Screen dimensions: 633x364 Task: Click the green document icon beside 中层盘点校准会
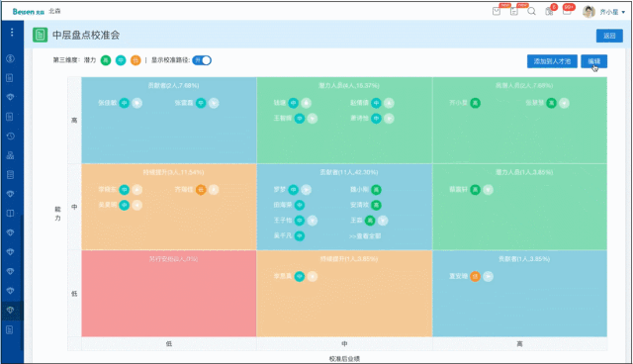pyautogui.click(x=40, y=35)
